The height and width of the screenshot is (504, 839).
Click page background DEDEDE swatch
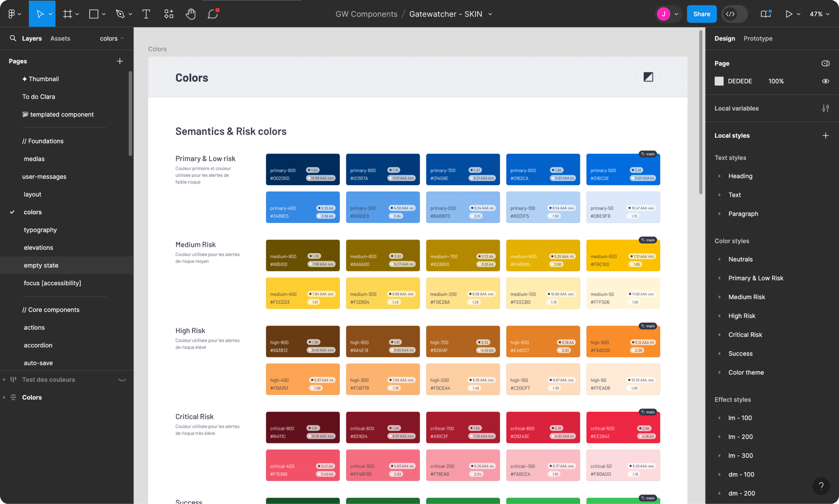tap(719, 81)
